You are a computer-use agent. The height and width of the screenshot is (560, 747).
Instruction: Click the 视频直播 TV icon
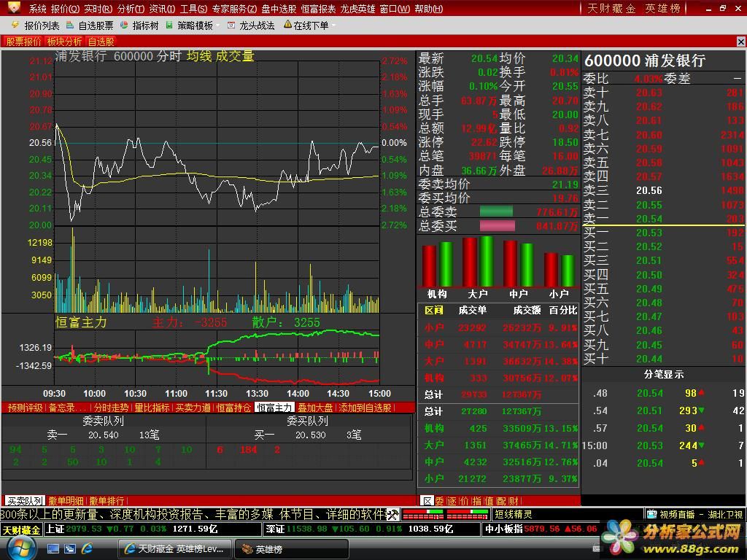(x=651, y=514)
